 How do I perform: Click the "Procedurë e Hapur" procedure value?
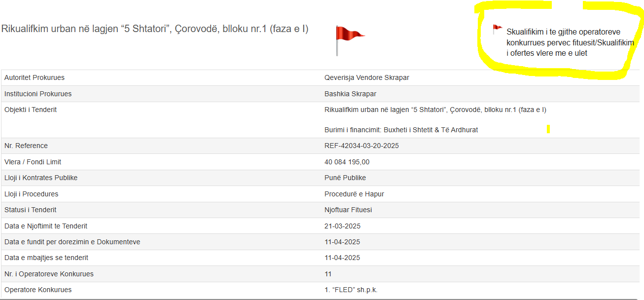(354, 194)
